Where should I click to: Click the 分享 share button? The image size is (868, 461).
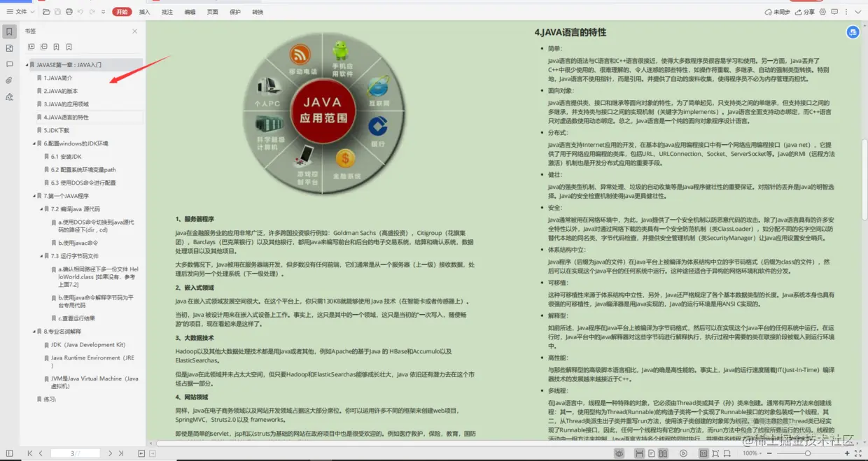point(805,12)
